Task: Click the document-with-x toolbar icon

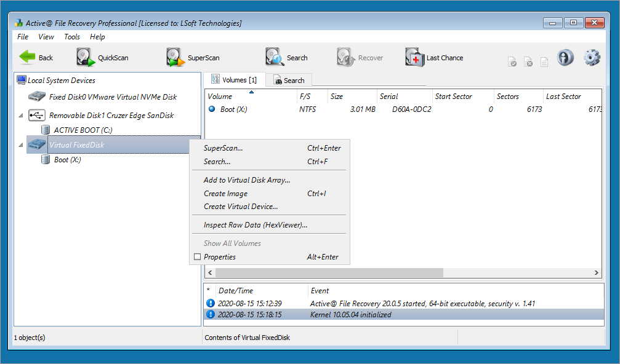Action: pos(528,62)
